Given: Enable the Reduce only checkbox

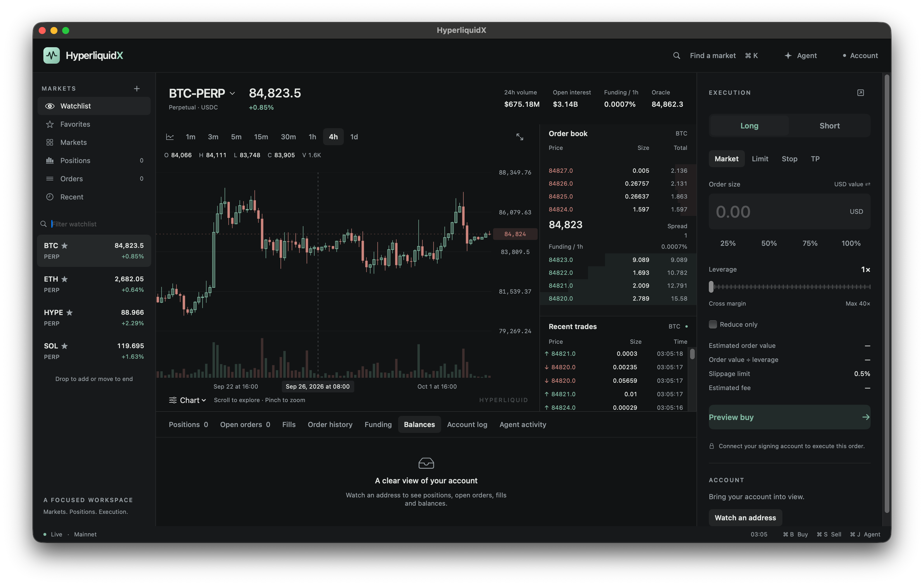Looking at the screenshot, I should click(x=713, y=324).
